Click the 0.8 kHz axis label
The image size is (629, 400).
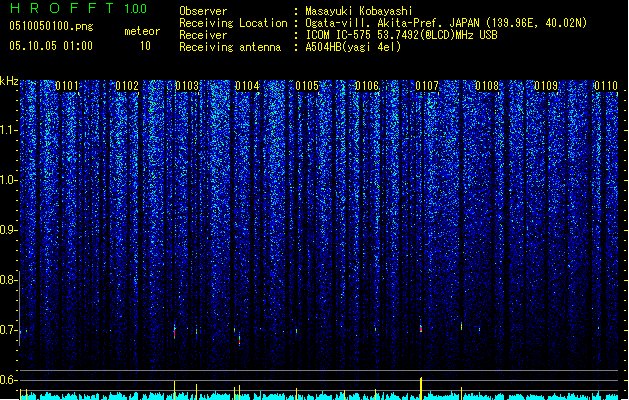pos(8,280)
